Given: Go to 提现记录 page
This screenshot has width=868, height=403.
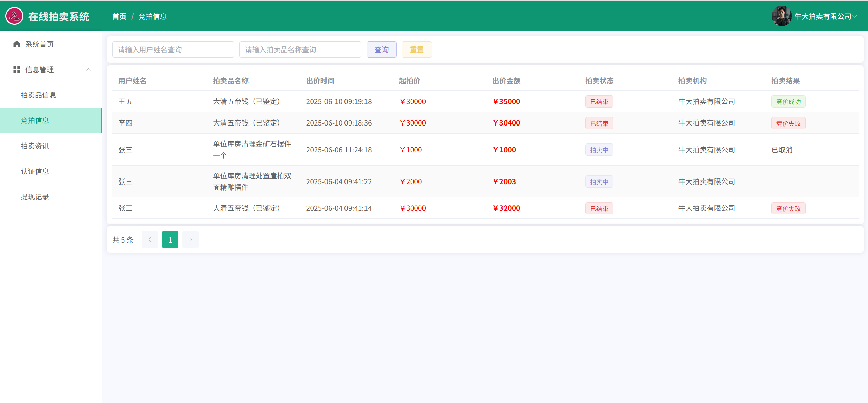Looking at the screenshot, I should (35, 197).
